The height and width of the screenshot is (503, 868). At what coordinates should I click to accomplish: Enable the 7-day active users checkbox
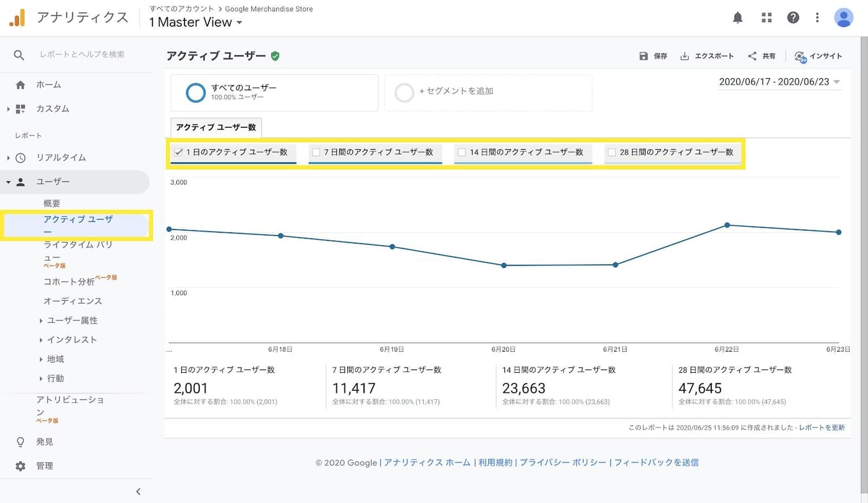tap(316, 152)
